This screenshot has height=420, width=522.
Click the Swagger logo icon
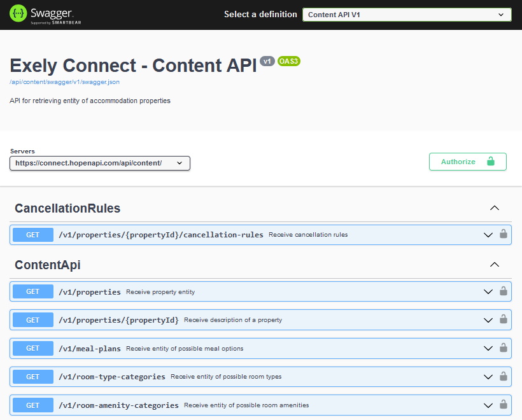click(18, 13)
